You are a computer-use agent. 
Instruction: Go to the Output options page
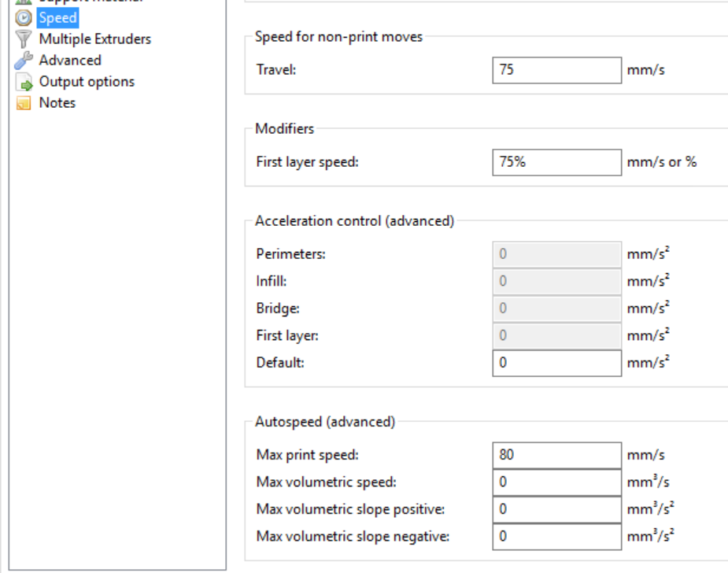[87, 81]
